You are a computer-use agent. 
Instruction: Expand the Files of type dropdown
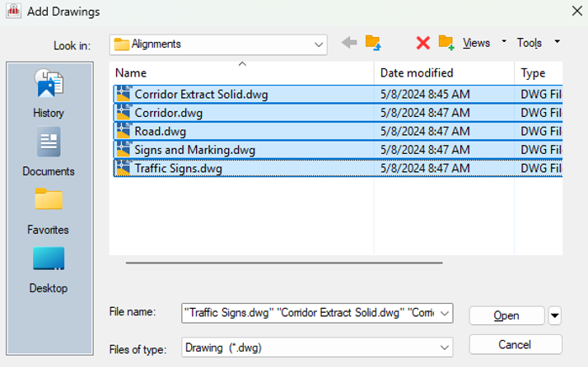[x=445, y=347]
